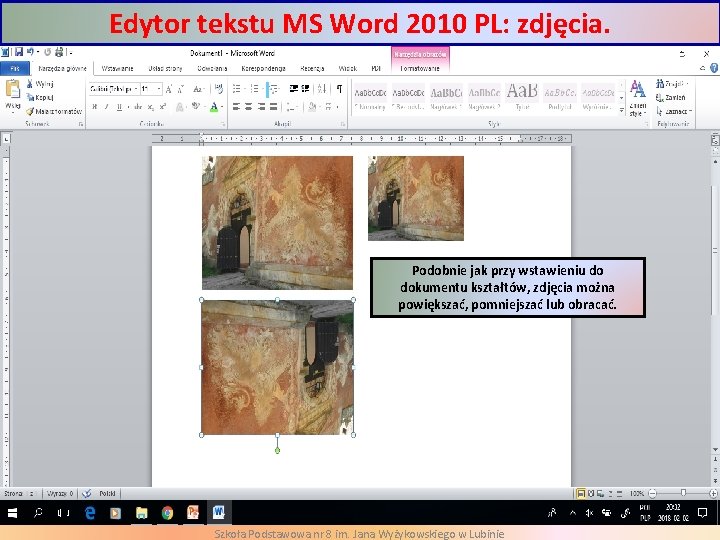Switch to the Odwołania tab
Screen dimensions: 720x540
click(x=212, y=68)
